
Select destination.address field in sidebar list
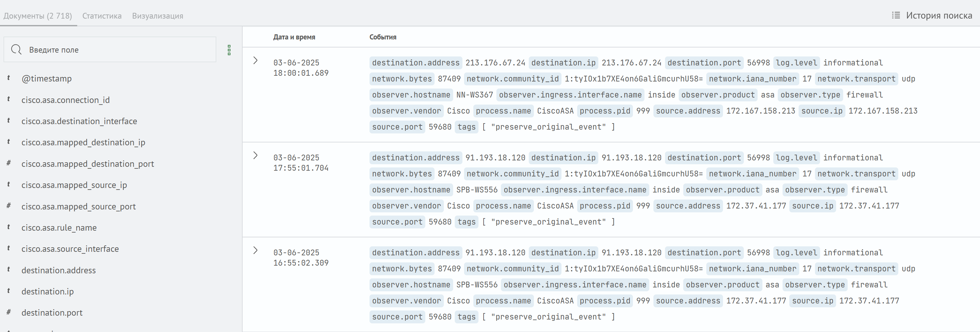coord(59,270)
